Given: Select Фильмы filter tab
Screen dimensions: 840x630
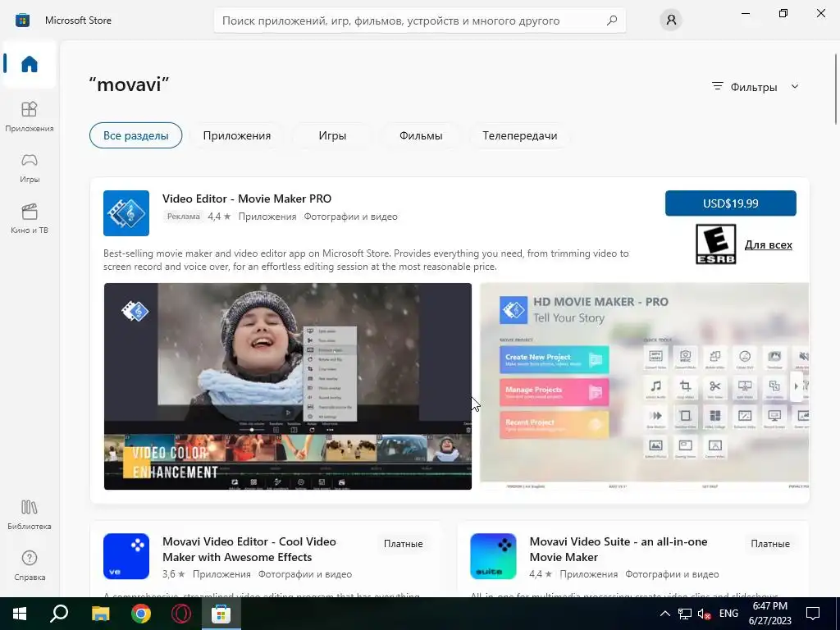Looking at the screenshot, I should [421, 135].
